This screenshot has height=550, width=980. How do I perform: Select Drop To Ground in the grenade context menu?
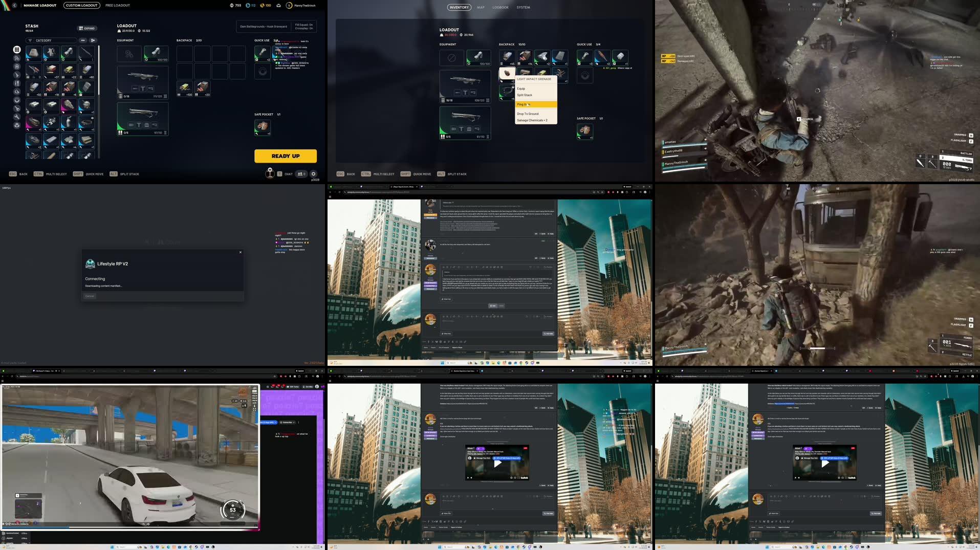pos(528,114)
